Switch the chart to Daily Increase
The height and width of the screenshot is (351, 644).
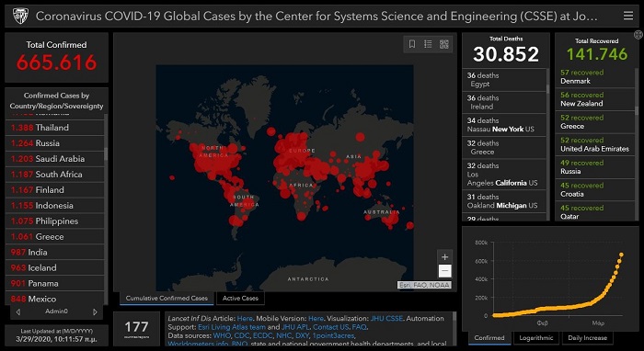point(587,338)
